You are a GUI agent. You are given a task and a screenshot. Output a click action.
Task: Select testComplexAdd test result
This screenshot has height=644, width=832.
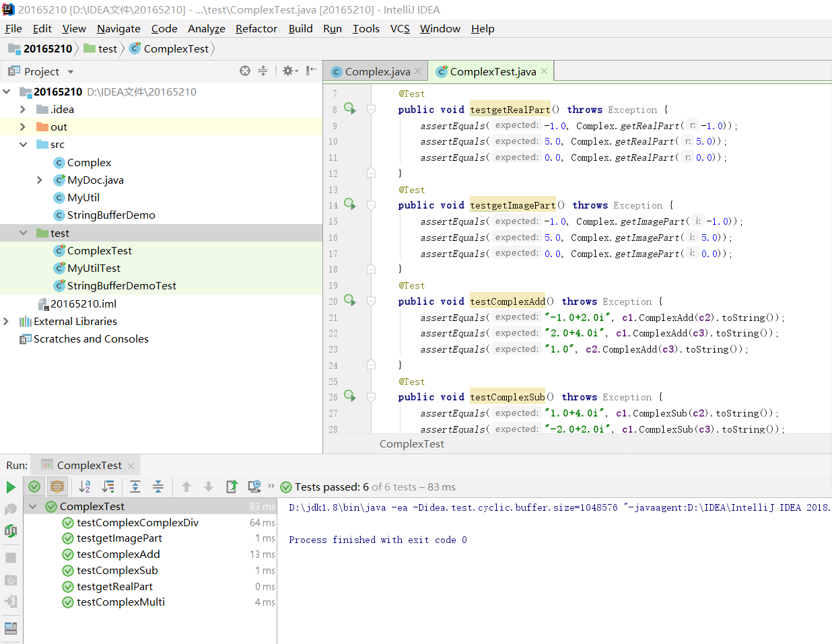118,554
